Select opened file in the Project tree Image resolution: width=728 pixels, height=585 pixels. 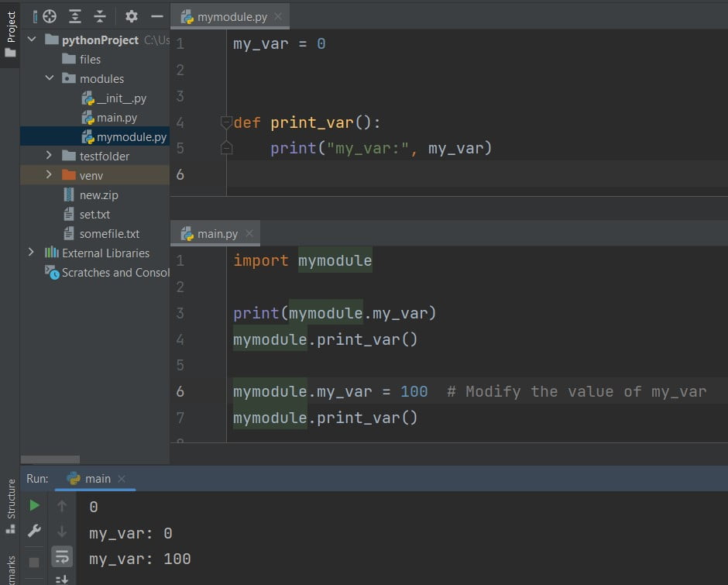pyautogui.click(x=49, y=15)
